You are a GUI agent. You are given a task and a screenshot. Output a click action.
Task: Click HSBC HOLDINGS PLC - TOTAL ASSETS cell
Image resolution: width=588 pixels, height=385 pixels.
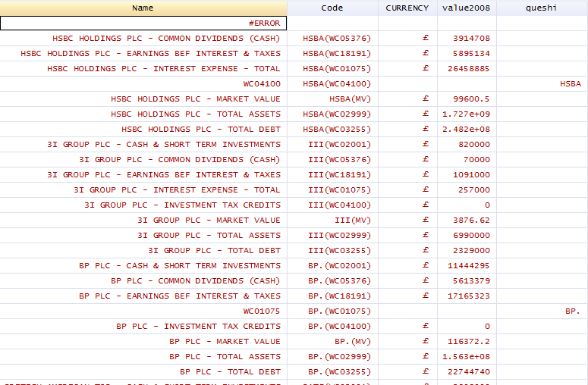tap(143, 114)
